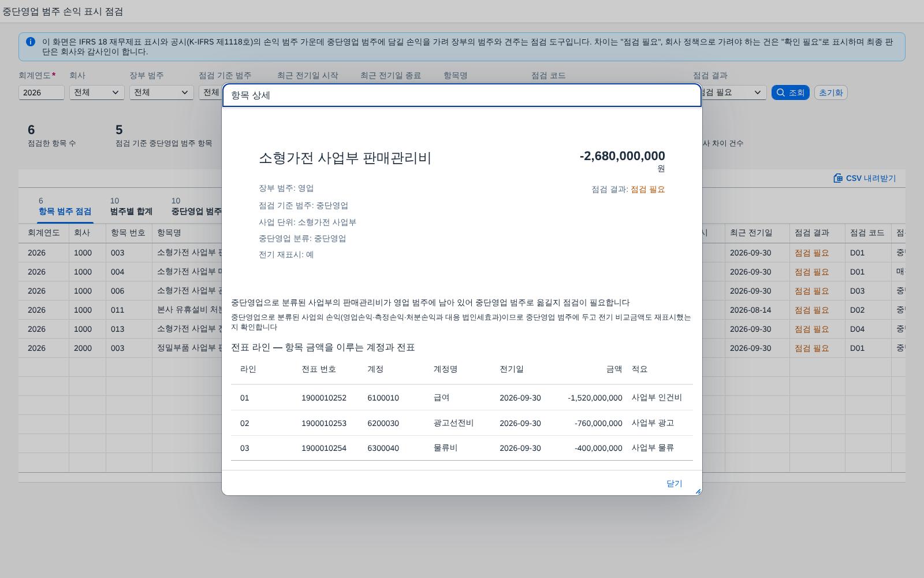Open the 회사 dropdown
Screen dimensions: 924x578
click(x=96, y=92)
